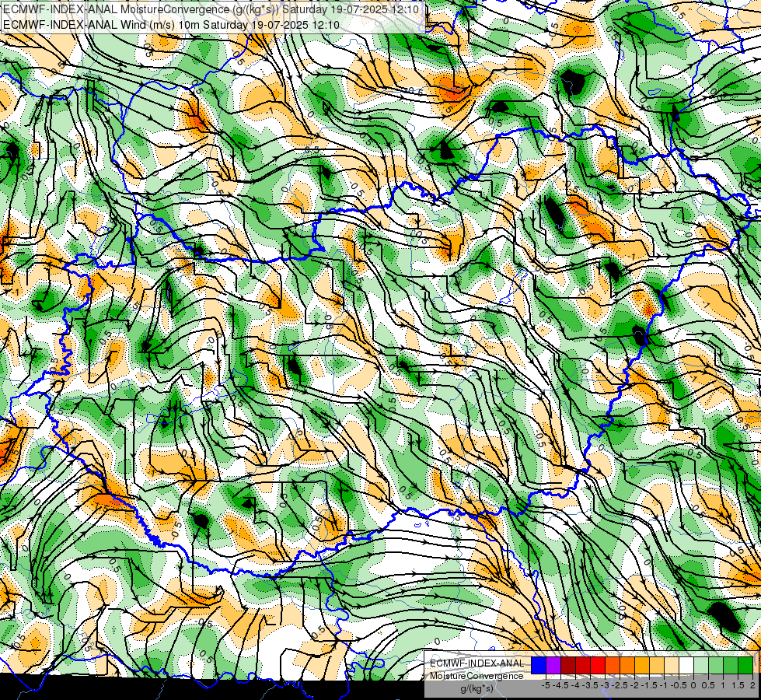The width and height of the screenshot is (761, 700).
Task: Click the ECMWF-INDEX-ANAL label in the legend
Action: (x=477, y=663)
